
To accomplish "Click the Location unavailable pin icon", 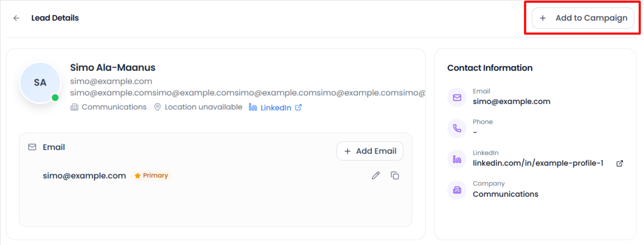I will click(x=157, y=107).
